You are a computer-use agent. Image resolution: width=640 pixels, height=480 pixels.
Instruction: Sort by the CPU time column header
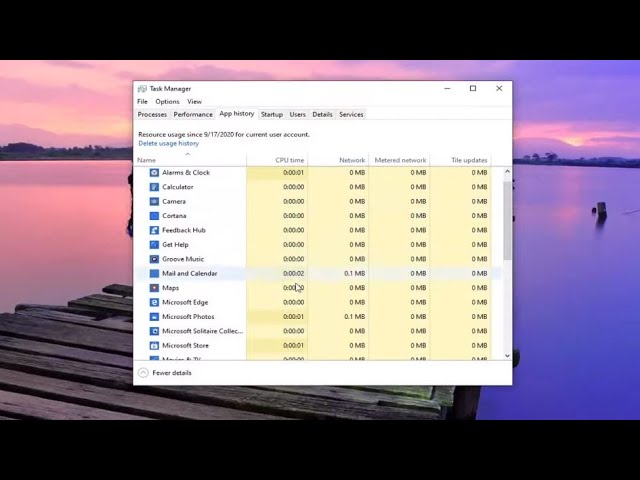pyautogui.click(x=277, y=160)
